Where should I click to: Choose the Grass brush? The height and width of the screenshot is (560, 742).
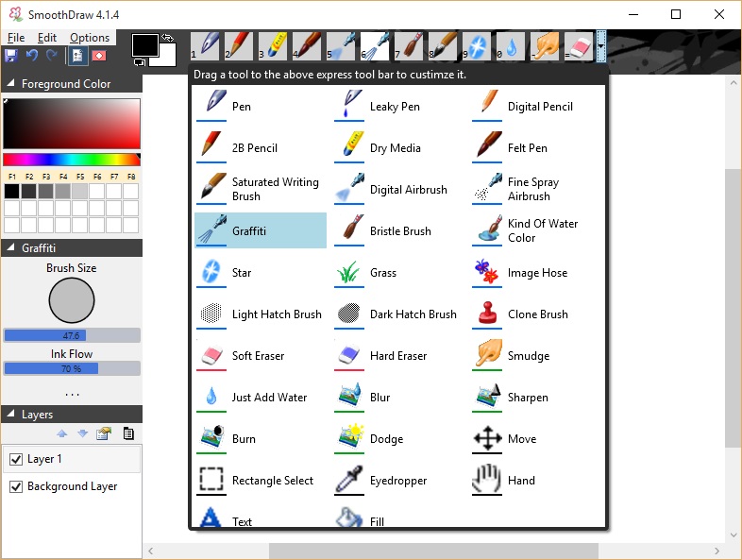pos(398,273)
